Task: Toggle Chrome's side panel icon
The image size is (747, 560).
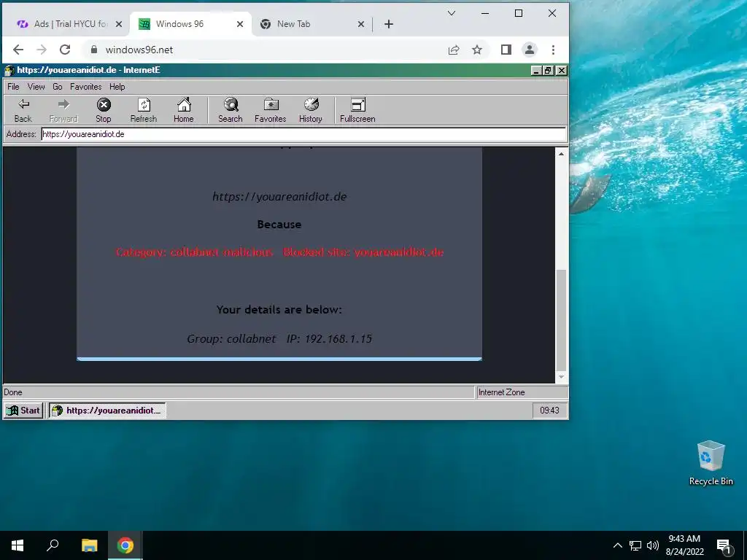Action: click(506, 50)
